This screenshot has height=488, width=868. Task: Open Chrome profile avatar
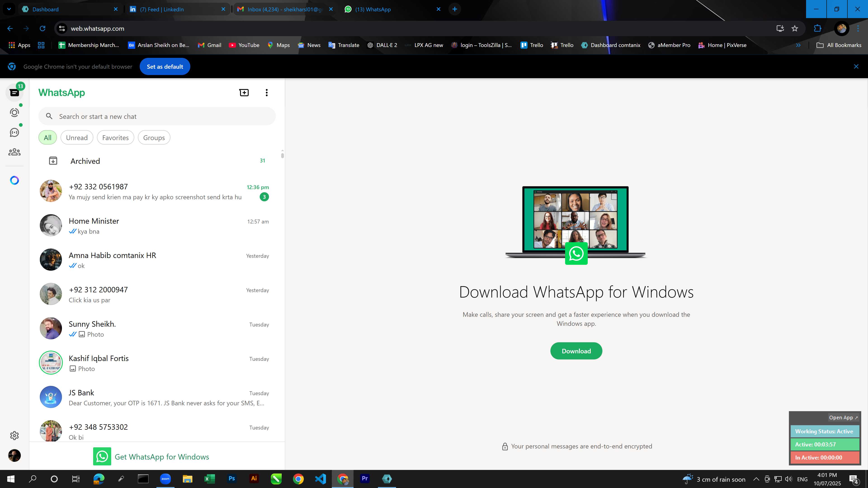841,29
